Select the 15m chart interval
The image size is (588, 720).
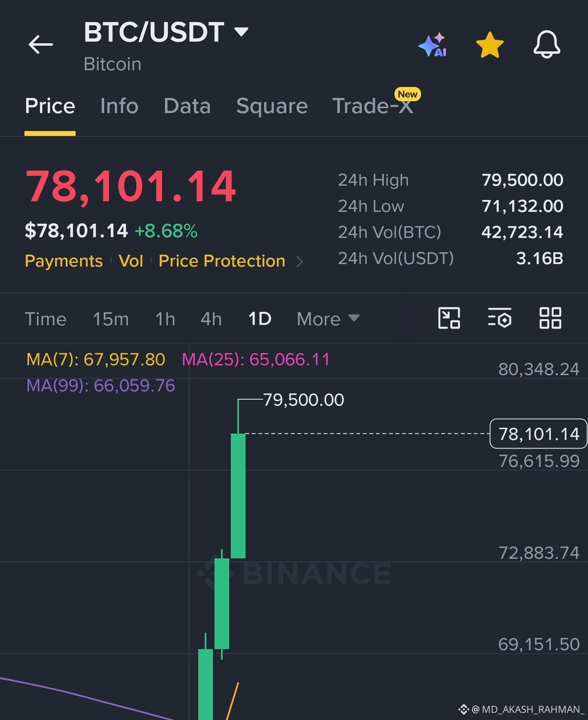tap(111, 319)
